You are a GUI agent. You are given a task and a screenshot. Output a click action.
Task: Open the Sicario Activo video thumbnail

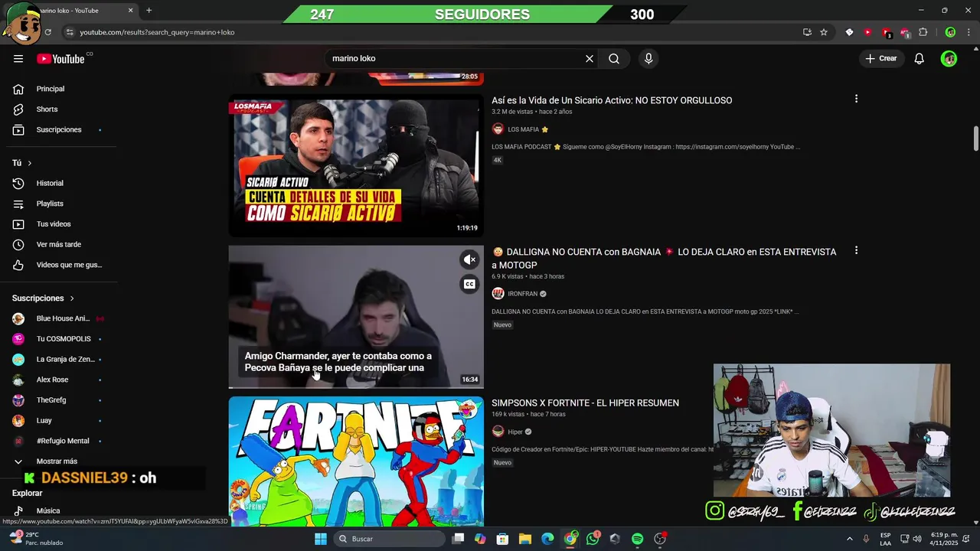pos(356,165)
